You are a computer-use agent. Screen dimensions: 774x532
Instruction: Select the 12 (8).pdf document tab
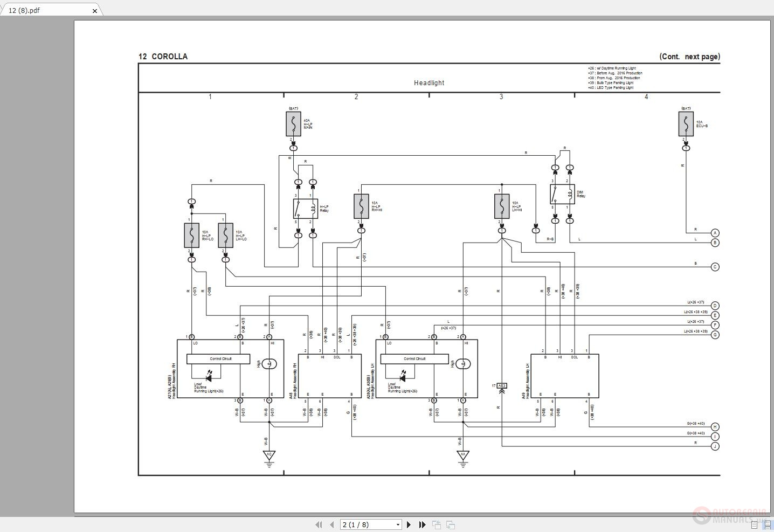[x=51, y=10]
